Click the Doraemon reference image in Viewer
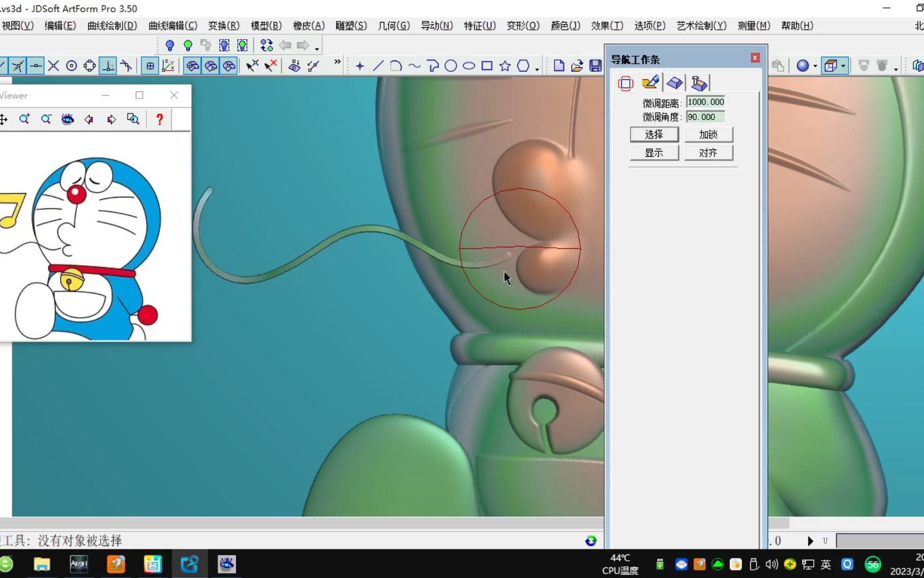Image resolution: width=924 pixels, height=578 pixels. [95, 237]
